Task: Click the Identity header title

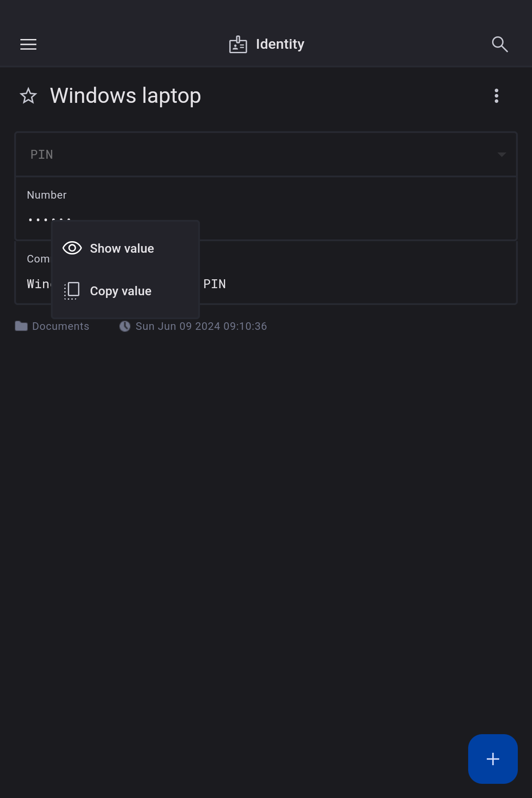Action: point(280,44)
